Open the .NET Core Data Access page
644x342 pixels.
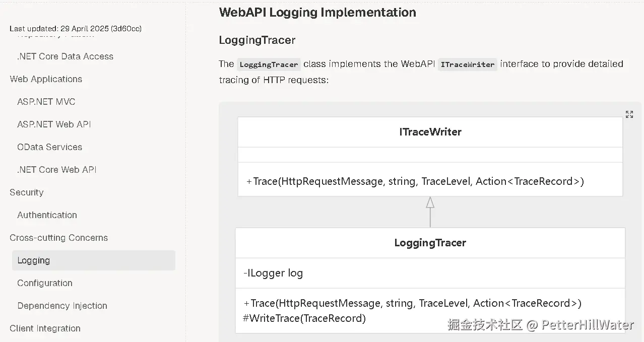(x=65, y=56)
